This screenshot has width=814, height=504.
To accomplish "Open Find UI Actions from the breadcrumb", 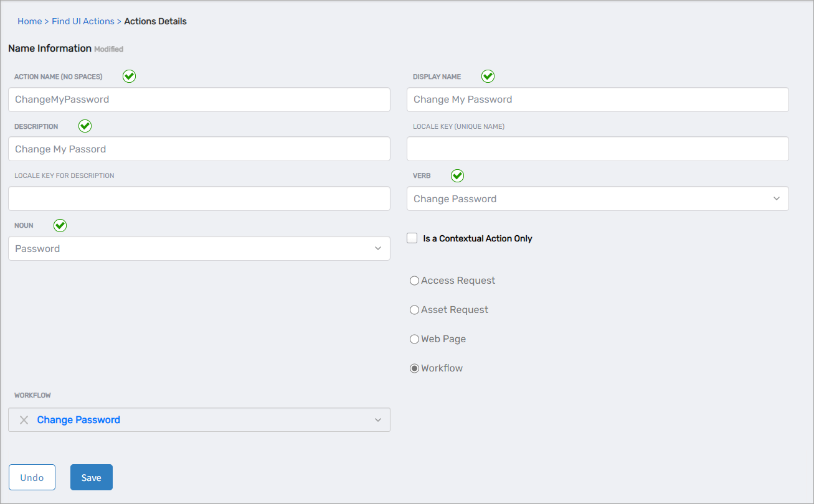I will pyautogui.click(x=83, y=21).
